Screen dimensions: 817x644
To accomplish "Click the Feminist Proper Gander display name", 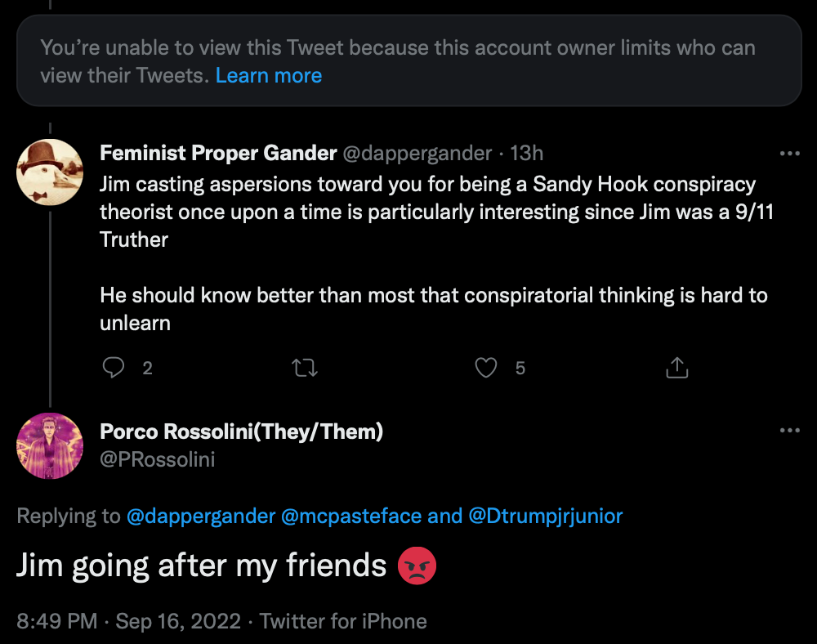I will 218,153.
